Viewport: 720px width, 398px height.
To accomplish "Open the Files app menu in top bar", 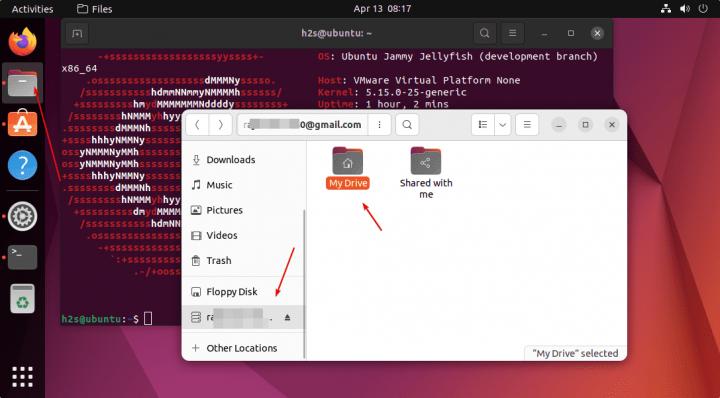I will 95,9.
